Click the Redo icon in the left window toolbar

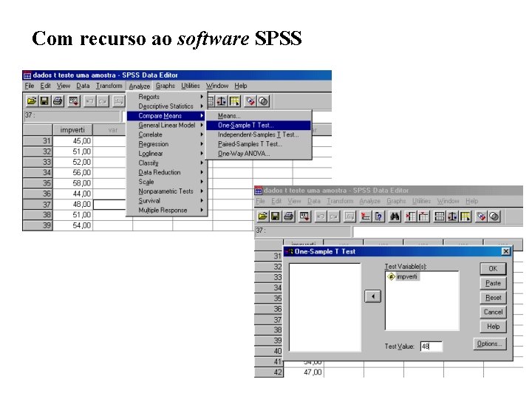tap(103, 101)
